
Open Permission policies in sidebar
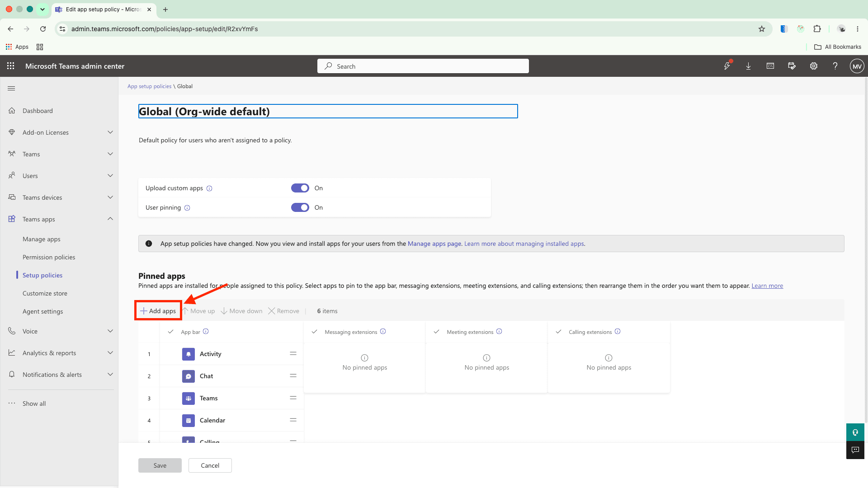point(49,258)
